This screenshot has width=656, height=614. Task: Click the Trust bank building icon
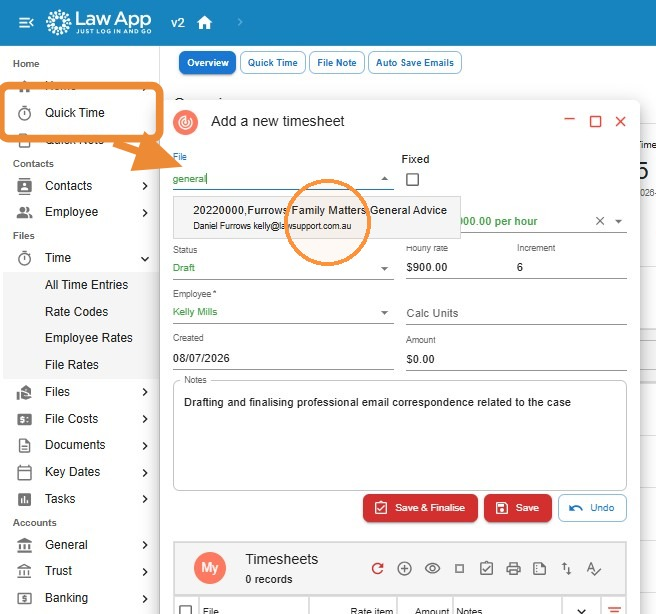click(x=24, y=571)
